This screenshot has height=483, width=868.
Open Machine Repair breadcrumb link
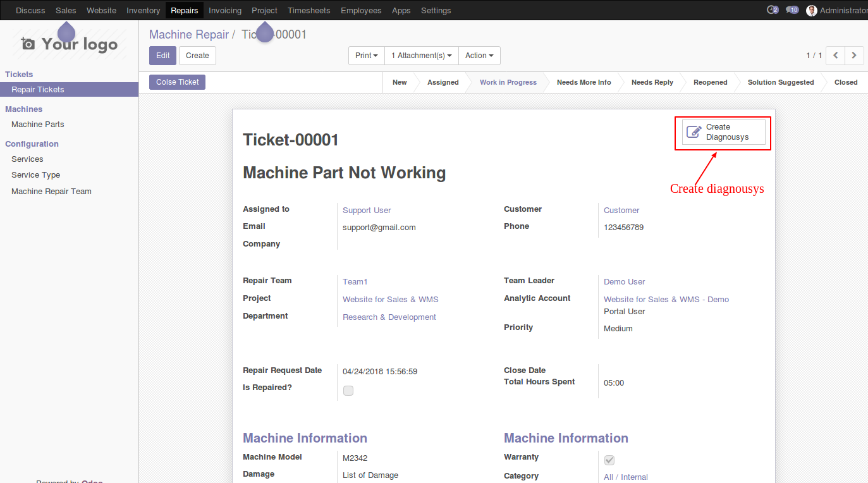pyautogui.click(x=189, y=35)
